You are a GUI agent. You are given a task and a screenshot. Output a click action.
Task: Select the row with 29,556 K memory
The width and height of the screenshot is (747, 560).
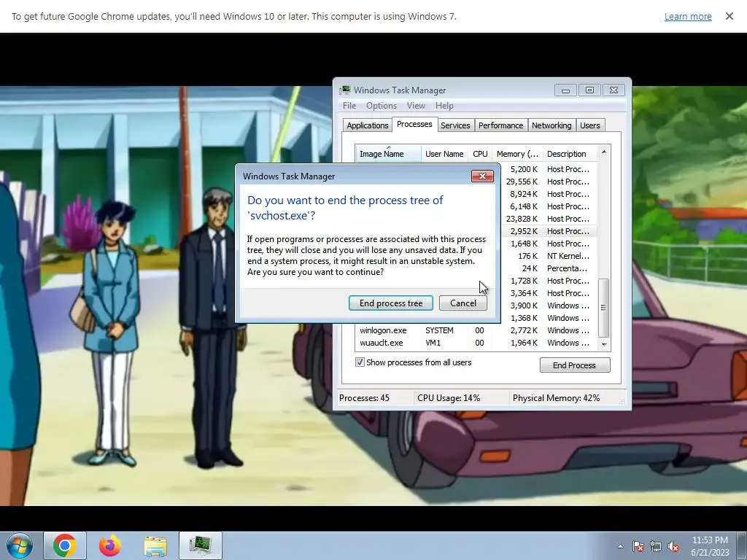(548, 182)
